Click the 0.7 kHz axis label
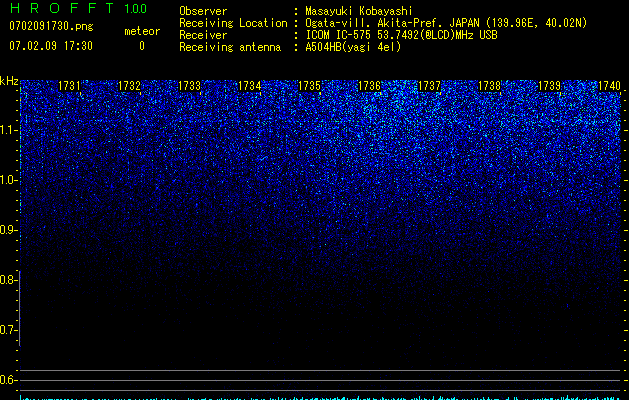Viewport: 629px width, 400px height. pyautogui.click(x=8, y=330)
